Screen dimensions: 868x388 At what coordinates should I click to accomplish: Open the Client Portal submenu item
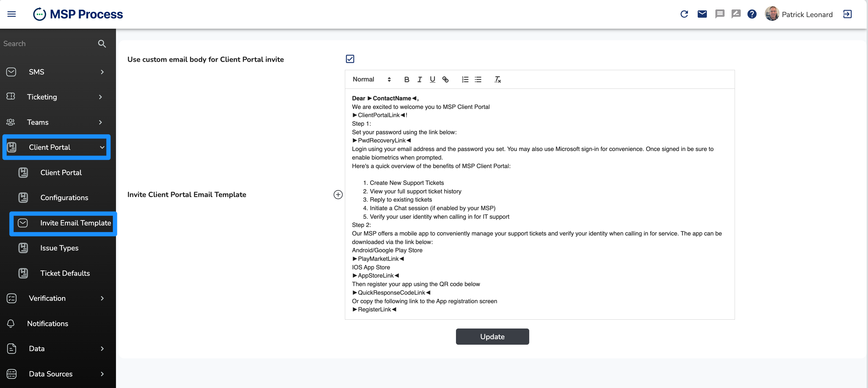pyautogui.click(x=61, y=172)
